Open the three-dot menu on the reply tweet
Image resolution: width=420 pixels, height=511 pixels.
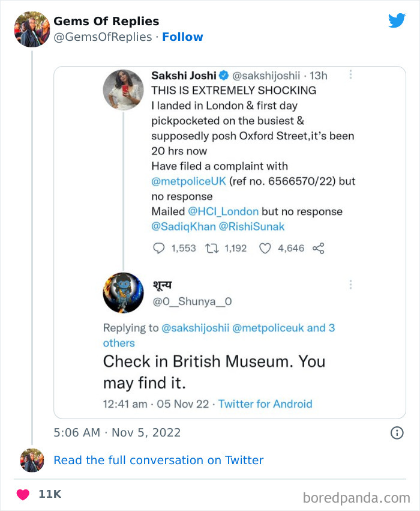[351, 284]
